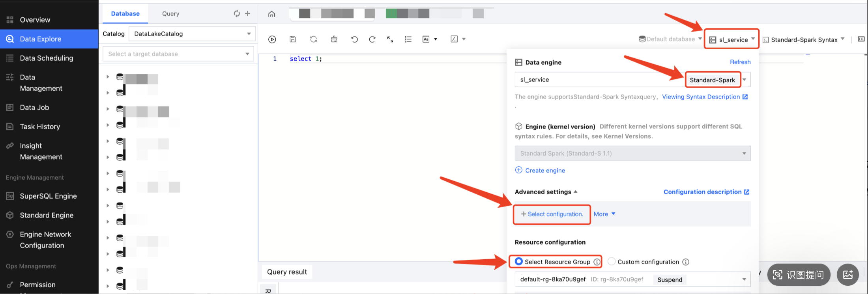Add new database with the plus icon

tap(248, 13)
